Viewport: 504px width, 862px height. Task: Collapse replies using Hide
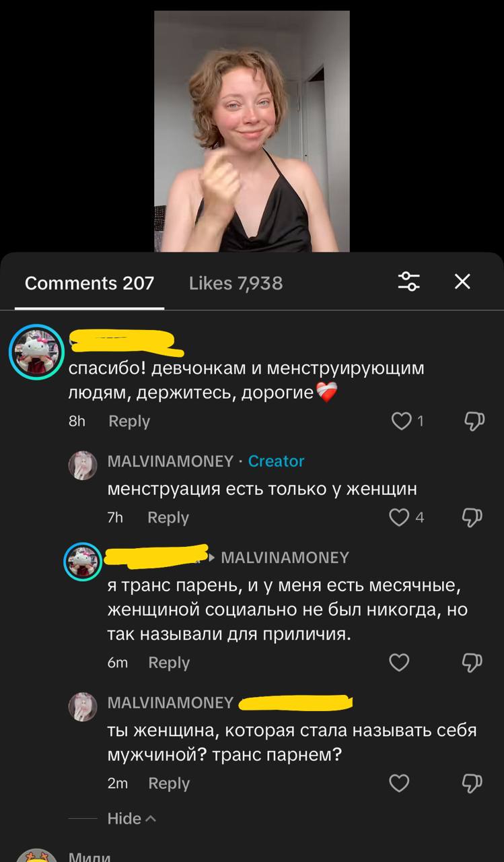point(131,818)
